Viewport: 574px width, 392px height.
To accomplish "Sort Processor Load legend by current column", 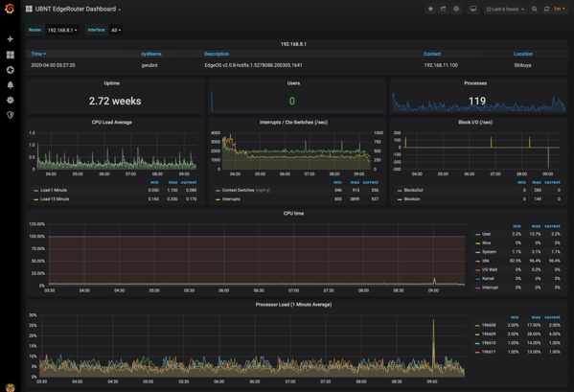I will [x=552, y=317].
